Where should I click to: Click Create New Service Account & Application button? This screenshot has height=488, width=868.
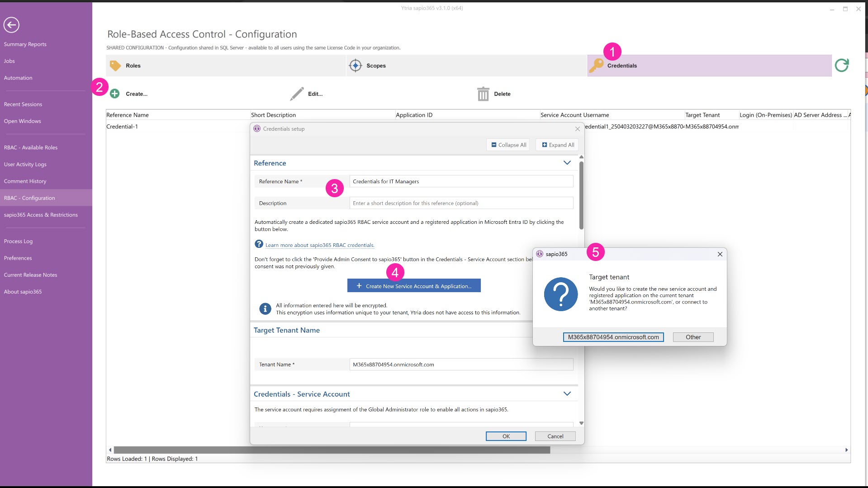tap(413, 286)
